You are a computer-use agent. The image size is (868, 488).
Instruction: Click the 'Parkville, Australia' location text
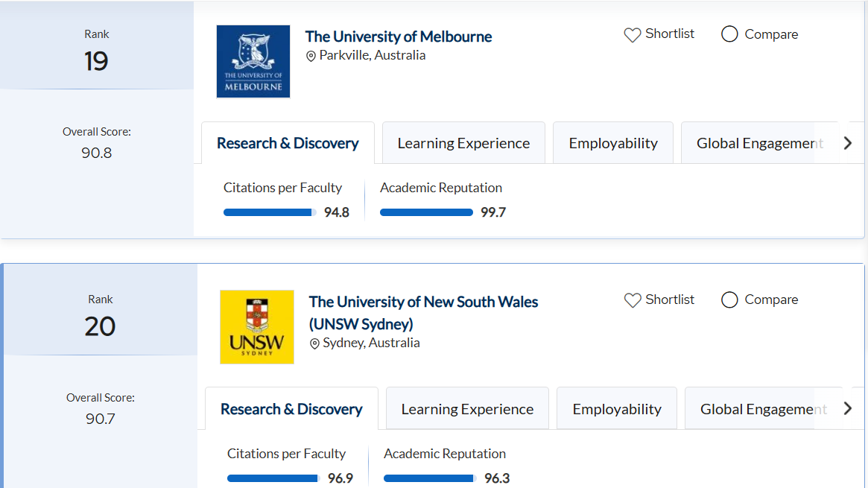373,55
